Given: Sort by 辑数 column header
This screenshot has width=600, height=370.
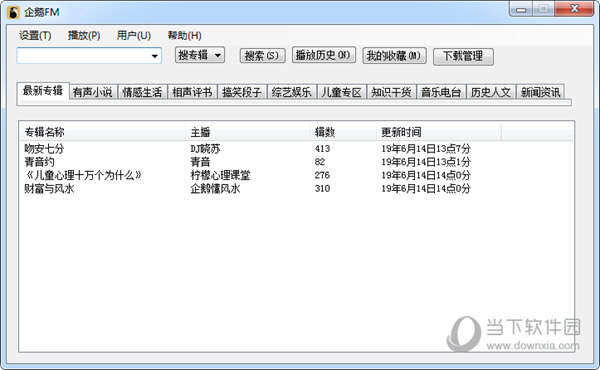Looking at the screenshot, I should [342, 132].
